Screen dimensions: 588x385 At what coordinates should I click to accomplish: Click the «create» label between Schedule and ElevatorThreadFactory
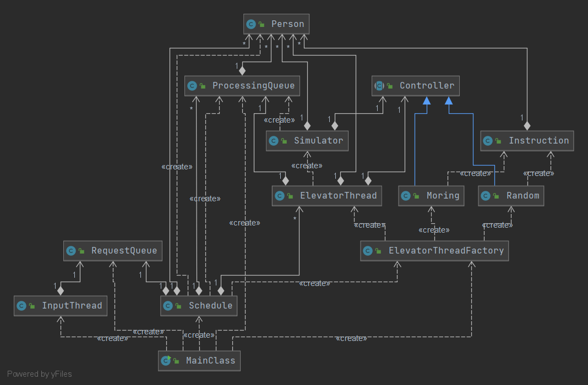coord(314,283)
